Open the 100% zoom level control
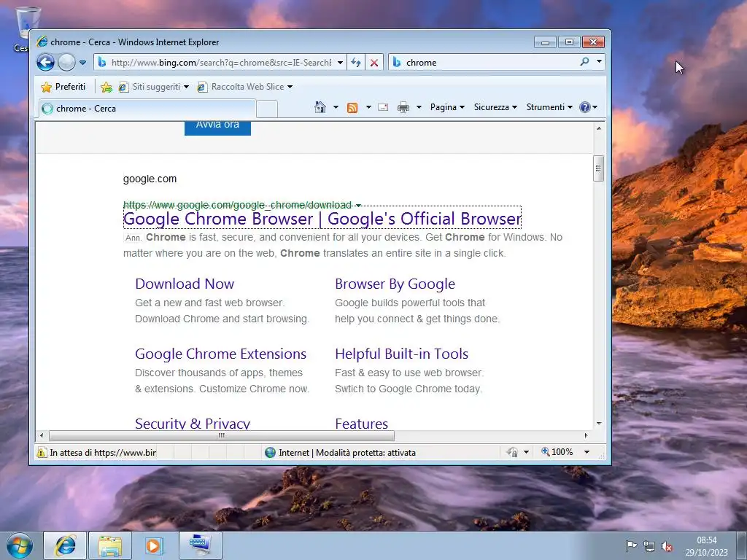Viewport: 747px width, 560px height. pos(557,452)
